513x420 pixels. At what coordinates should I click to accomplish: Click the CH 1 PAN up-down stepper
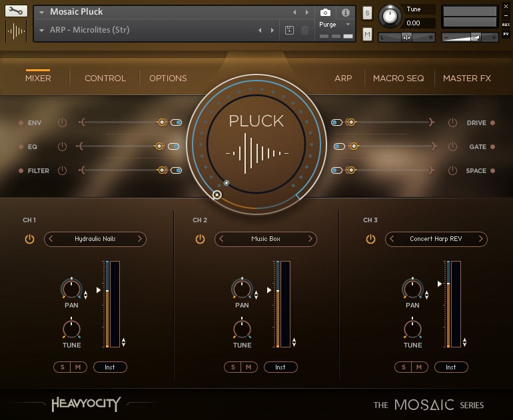click(86, 295)
